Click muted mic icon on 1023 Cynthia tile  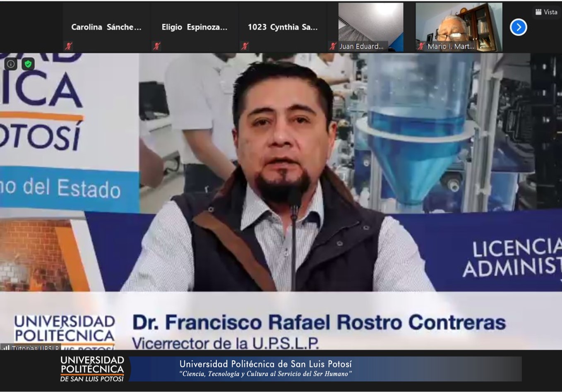click(245, 46)
